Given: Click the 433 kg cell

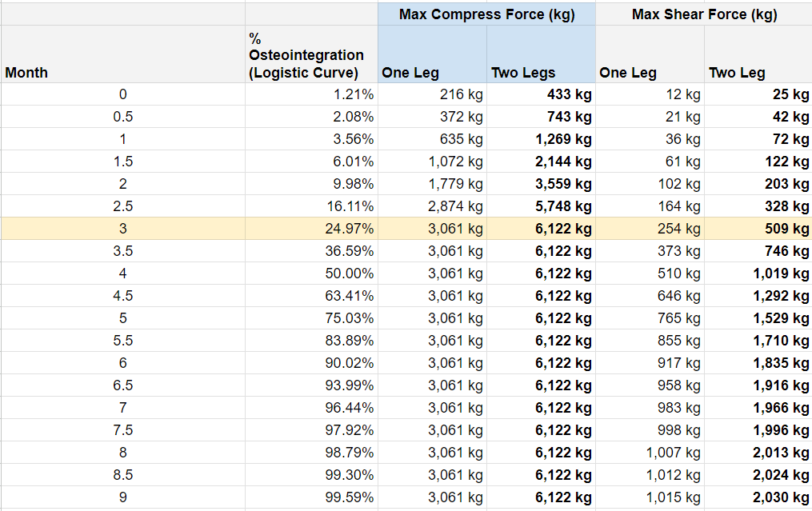Looking at the screenshot, I should (541, 94).
